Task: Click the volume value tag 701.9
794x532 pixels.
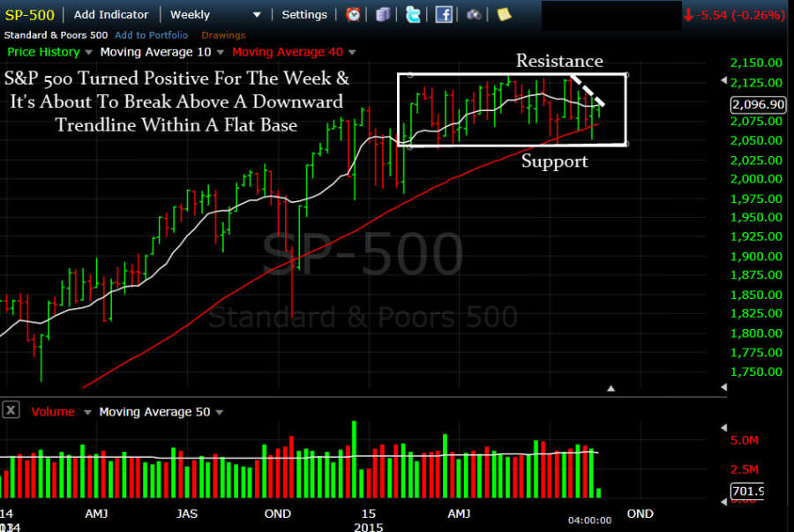Action: (x=747, y=491)
